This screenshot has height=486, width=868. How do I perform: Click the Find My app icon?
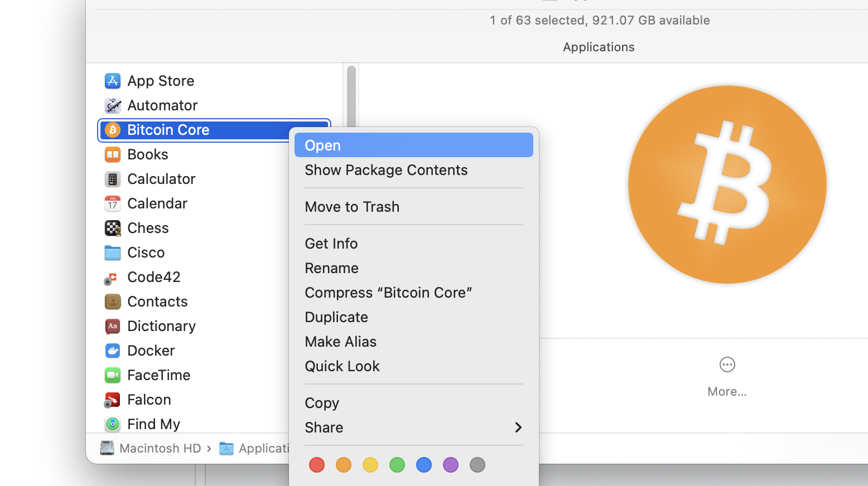pos(113,424)
